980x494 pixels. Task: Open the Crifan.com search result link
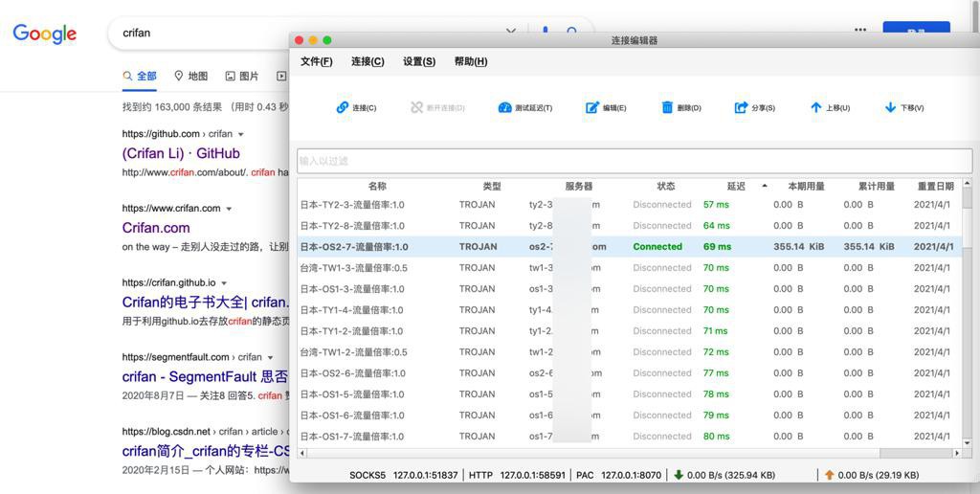pos(156,228)
